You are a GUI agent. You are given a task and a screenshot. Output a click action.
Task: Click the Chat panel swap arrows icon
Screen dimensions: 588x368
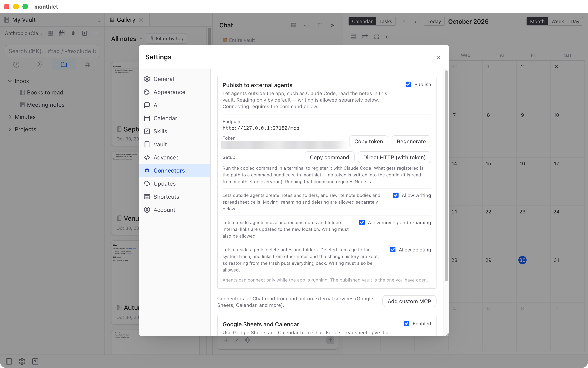coord(307,25)
